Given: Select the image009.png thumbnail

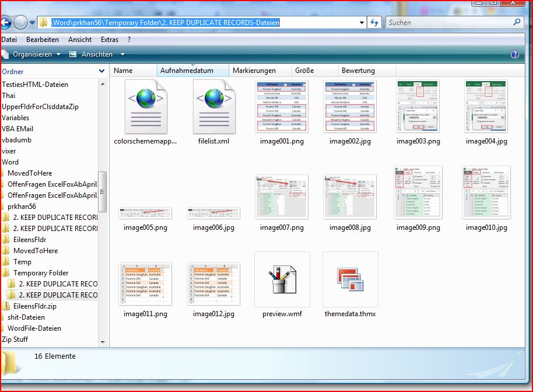Looking at the screenshot, I should [x=418, y=192].
